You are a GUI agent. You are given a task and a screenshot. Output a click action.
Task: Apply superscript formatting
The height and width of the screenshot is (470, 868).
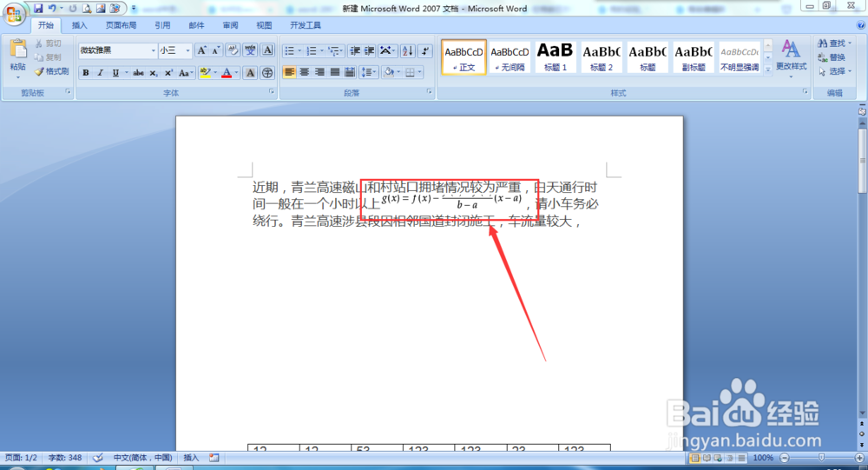click(168, 73)
